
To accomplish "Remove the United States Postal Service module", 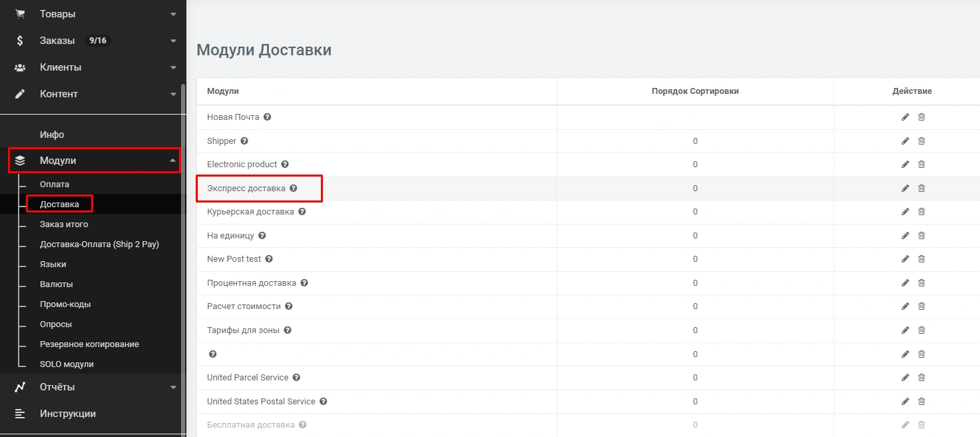I will pos(921,402).
